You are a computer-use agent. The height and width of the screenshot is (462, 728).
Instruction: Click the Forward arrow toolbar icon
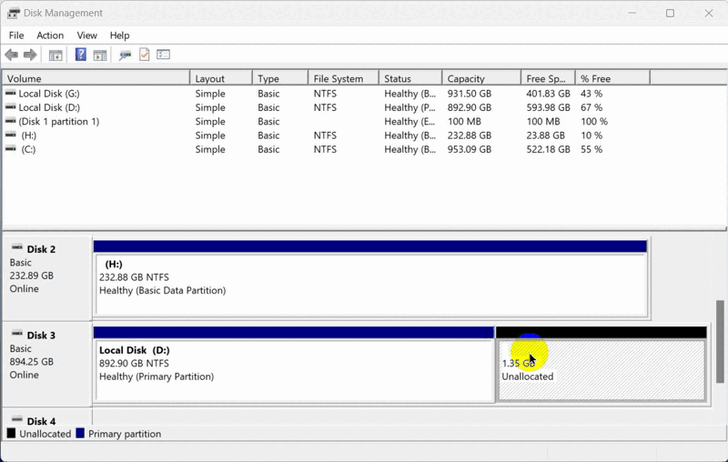pyautogui.click(x=30, y=55)
